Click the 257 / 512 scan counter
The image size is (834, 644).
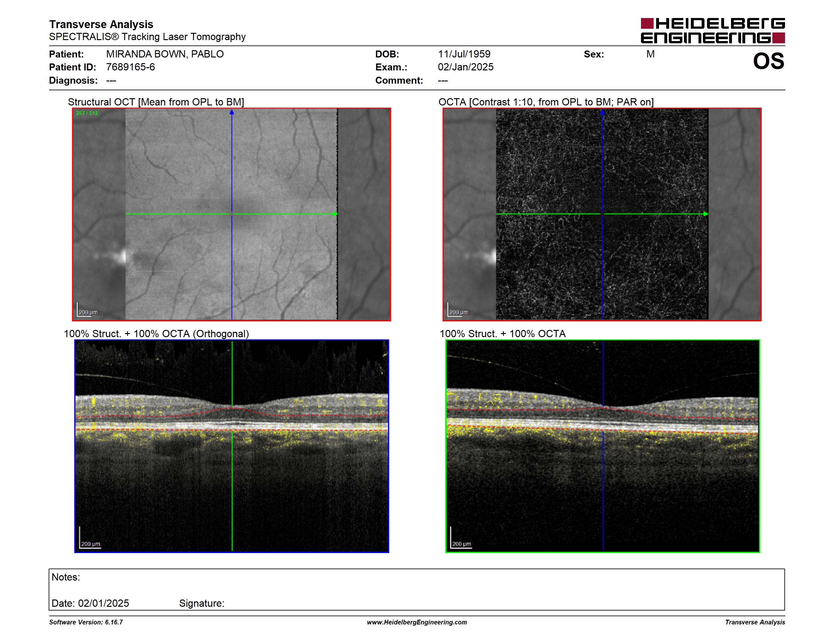coord(87,113)
